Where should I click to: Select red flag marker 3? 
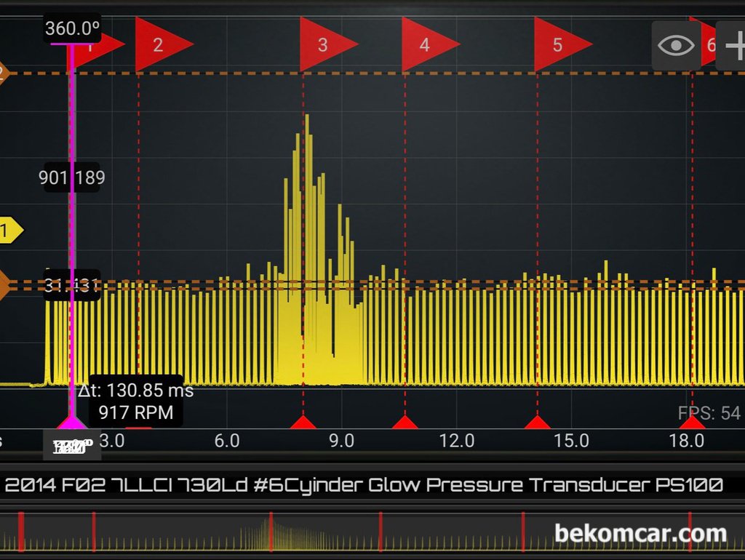click(328, 44)
